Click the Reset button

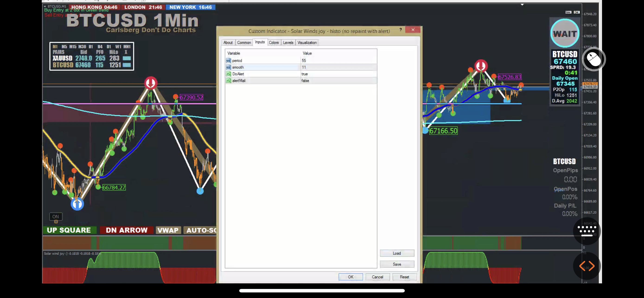tap(404, 277)
